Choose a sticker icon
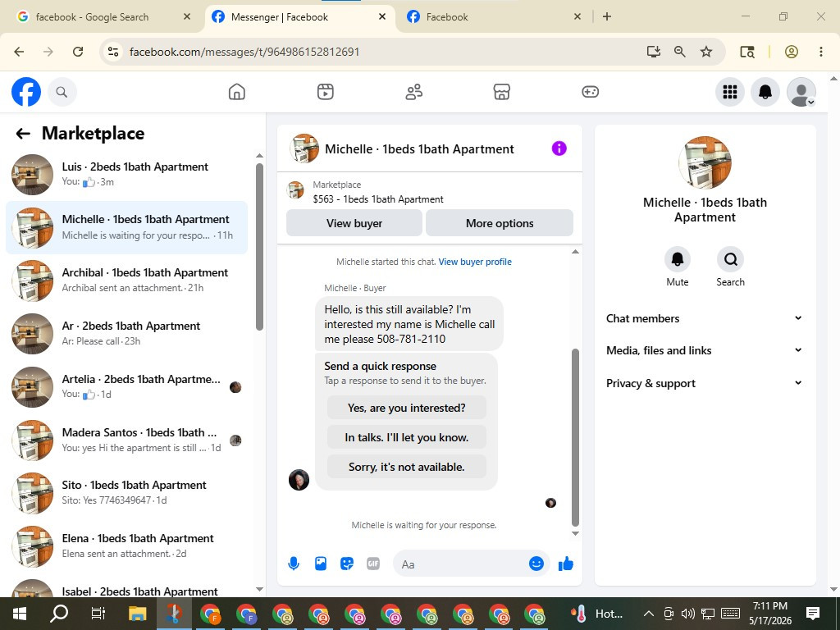The image size is (840, 630). 347,564
